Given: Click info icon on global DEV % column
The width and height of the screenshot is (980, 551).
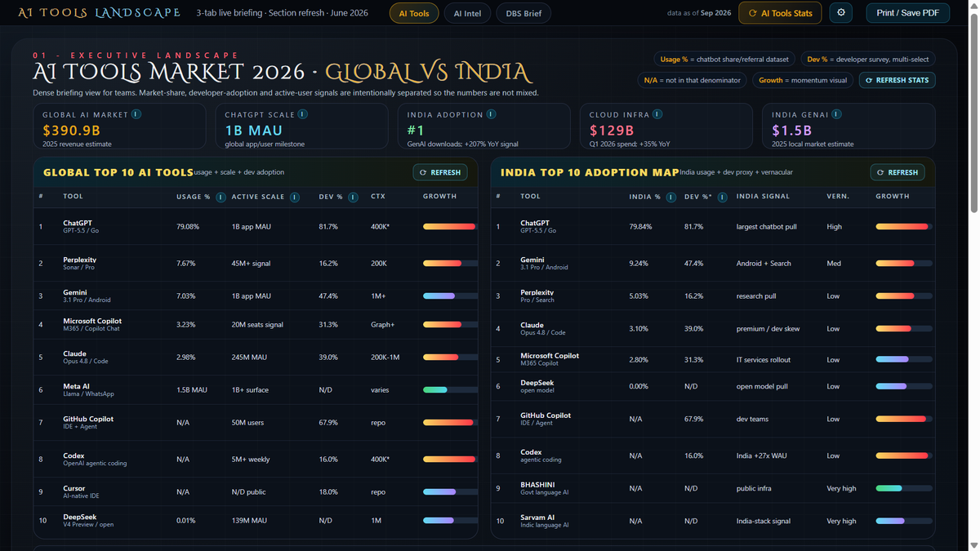Looking at the screenshot, I should click(353, 197).
